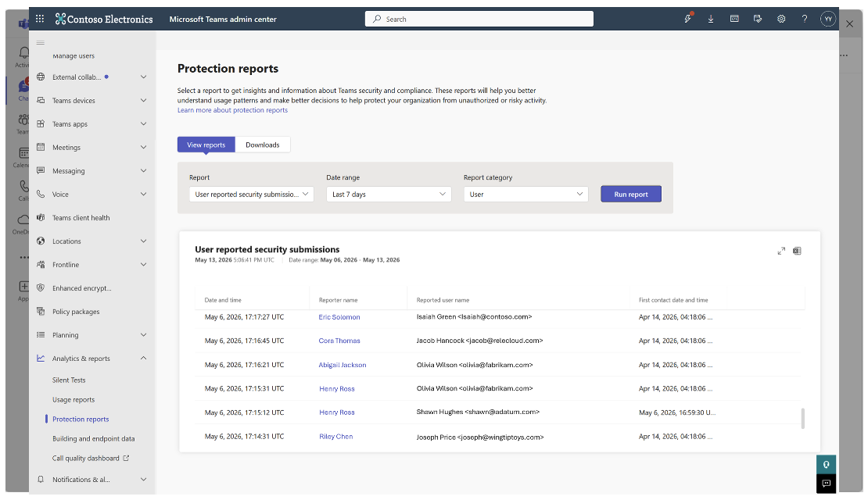Expand External collab chevron

coord(143,77)
